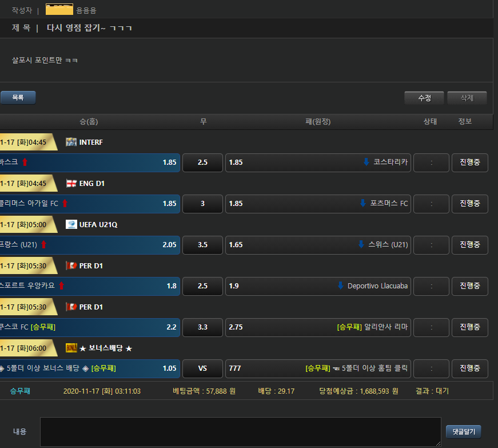498x448 pixels.
Task: Click the first PER D1 Peru flag icon
Action: pyautogui.click(x=71, y=265)
